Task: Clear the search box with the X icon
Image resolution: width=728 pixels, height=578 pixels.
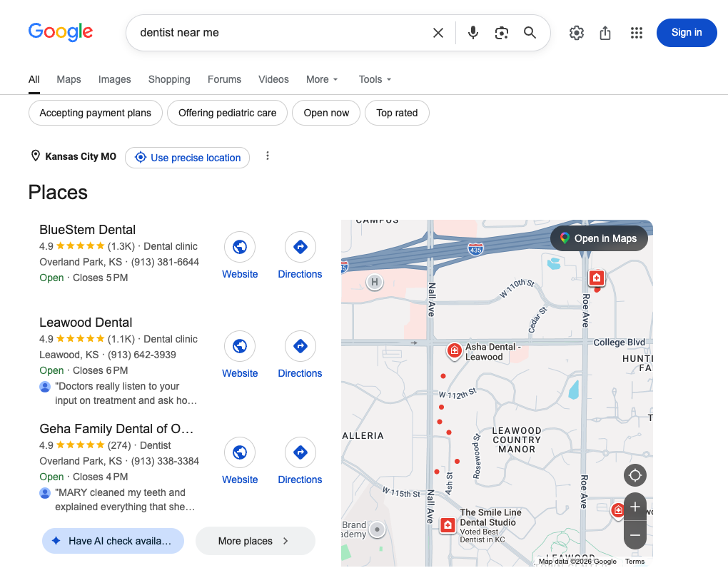Action: click(438, 33)
